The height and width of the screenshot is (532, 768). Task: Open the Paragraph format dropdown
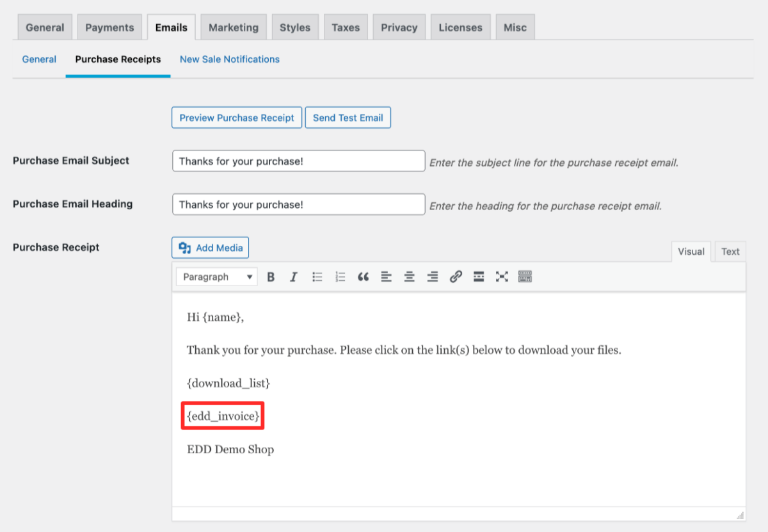216,277
